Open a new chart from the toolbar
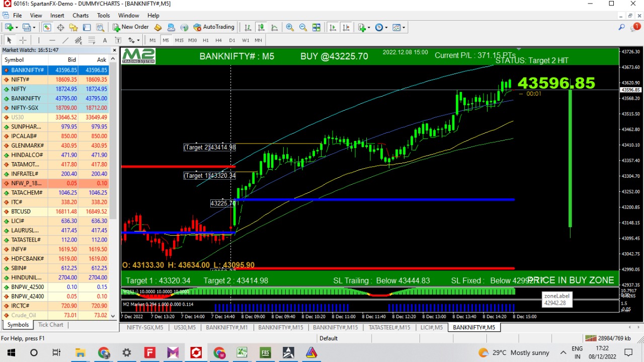This screenshot has width=644, height=362. pos(9,27)
